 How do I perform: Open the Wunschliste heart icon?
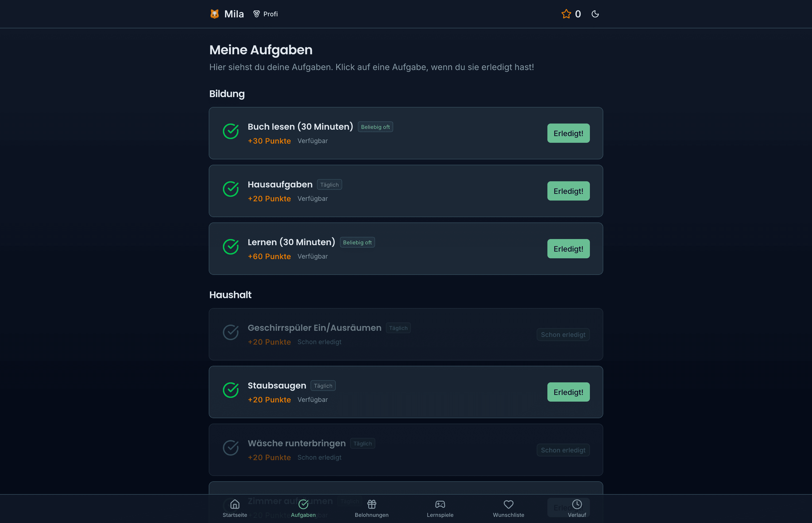pos(508,505)
